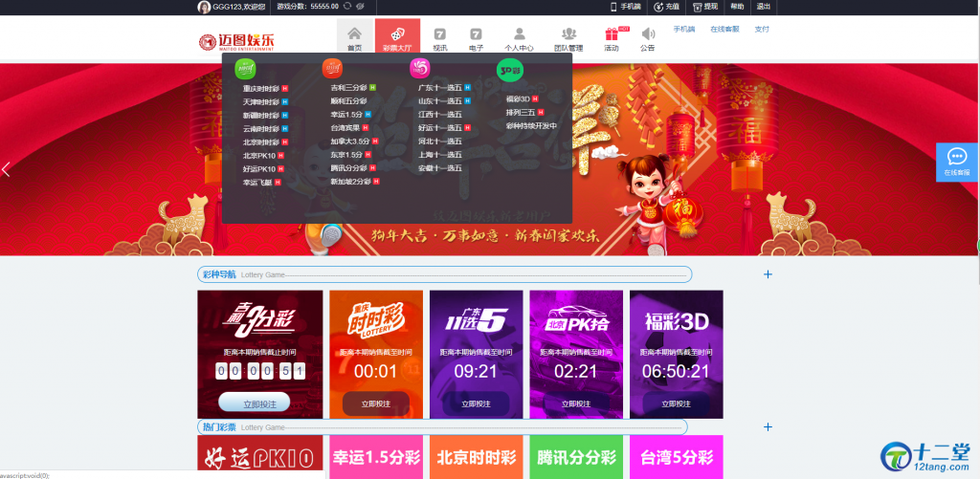This screenshot has height=479, width=980.
Task: Select 顺利五分彩 in the menu
Action: (x=348, y=100)
